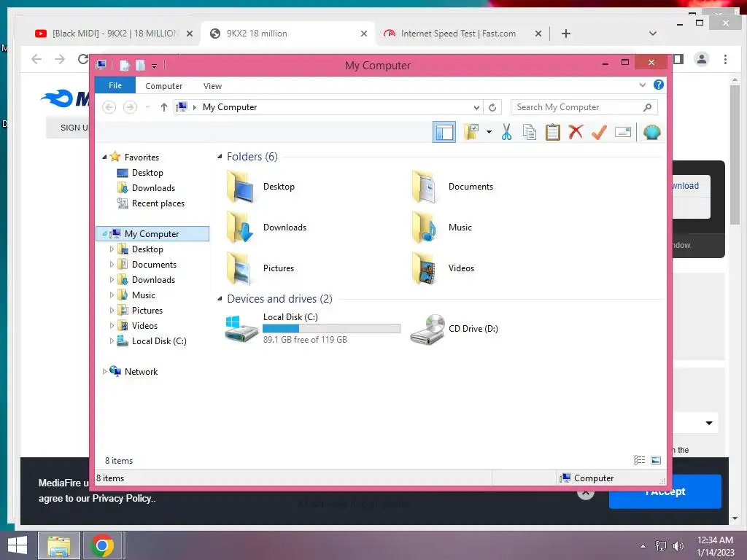Open the View ribbon tab

click(212, 86)
